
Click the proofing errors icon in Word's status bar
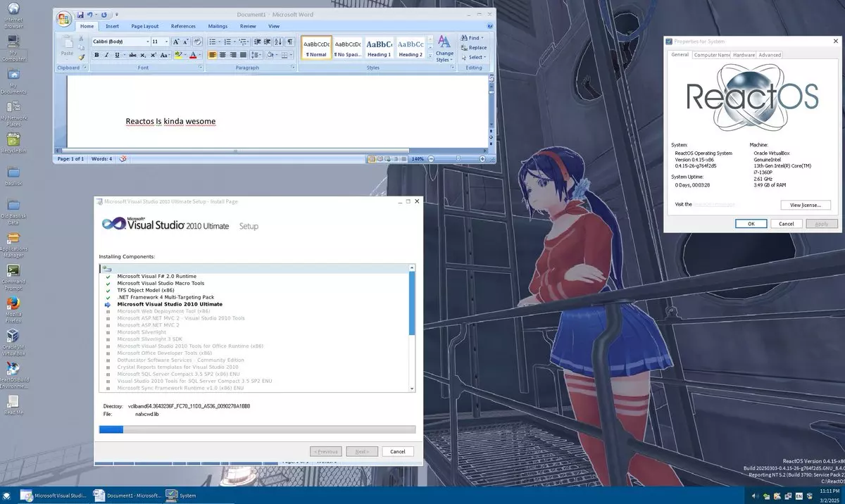coord(123,159)
